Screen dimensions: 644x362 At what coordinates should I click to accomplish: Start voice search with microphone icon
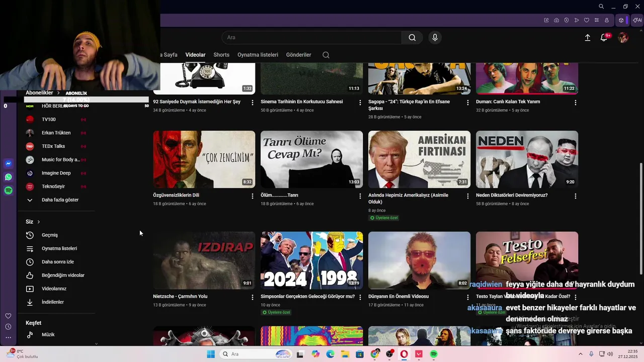435,38
